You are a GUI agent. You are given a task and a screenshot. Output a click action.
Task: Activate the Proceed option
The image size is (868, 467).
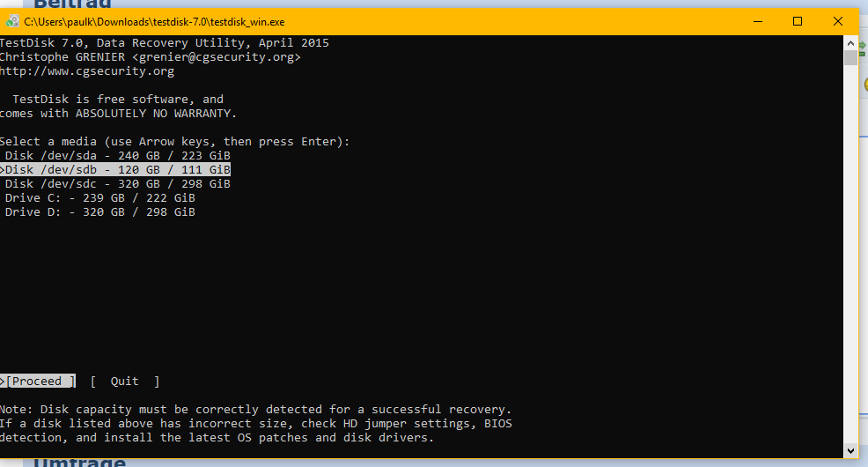tap(38, 382)
